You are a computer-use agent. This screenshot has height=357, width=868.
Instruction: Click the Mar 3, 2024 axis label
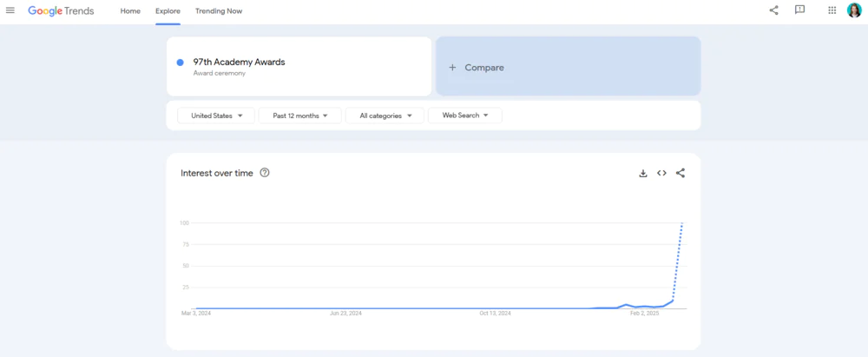(x=196, y=314)
